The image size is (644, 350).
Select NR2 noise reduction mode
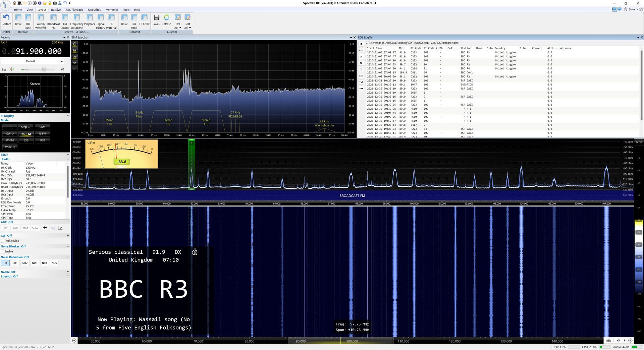tap(25, 263)
